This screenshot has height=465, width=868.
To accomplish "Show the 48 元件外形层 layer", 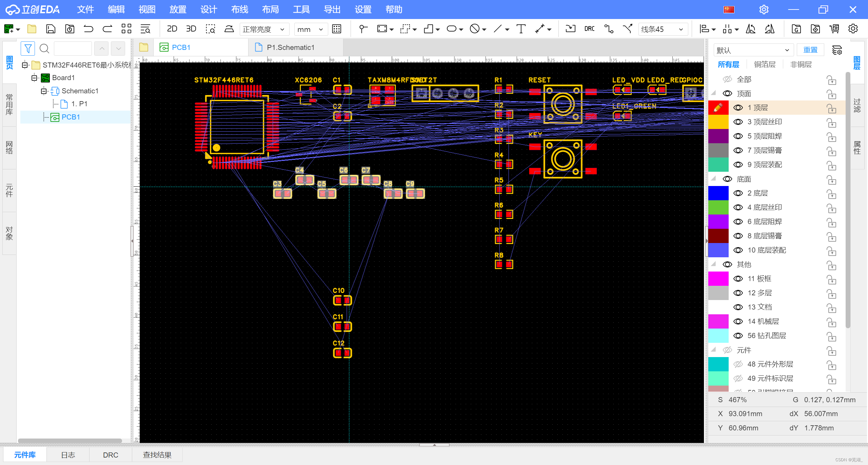I will coord(738,364).
